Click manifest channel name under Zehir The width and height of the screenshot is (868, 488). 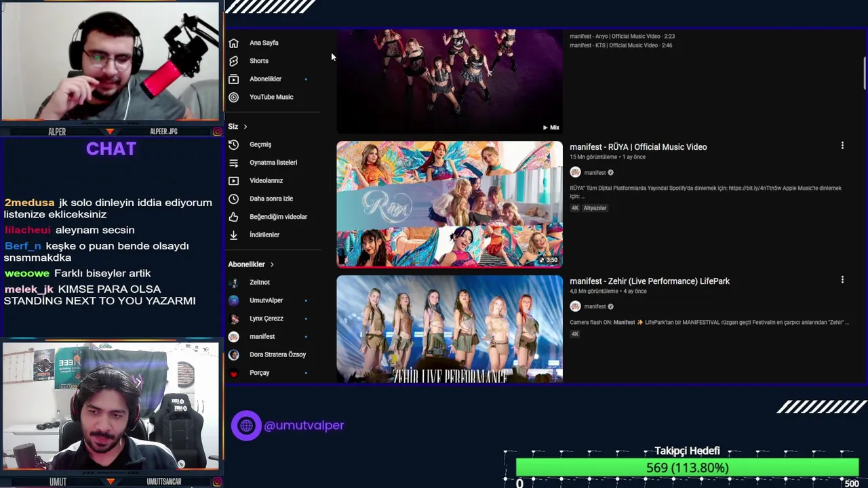pyautogui.click(x=595, y=306)
